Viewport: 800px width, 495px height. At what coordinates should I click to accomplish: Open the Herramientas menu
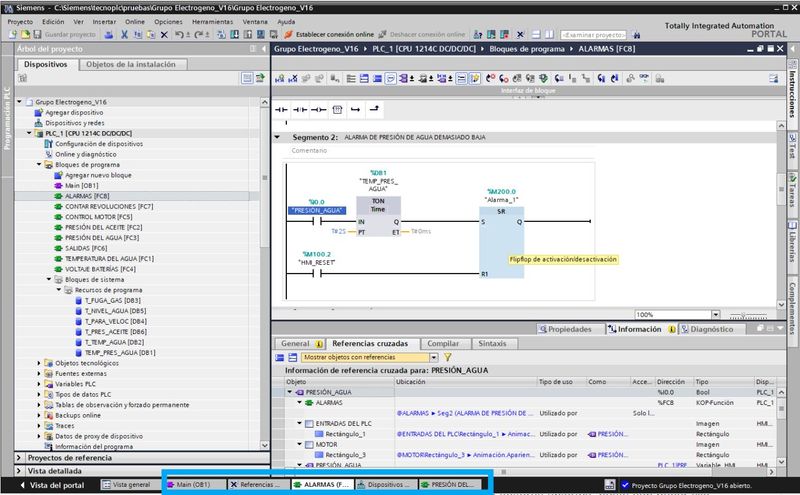tap(212, 22)
